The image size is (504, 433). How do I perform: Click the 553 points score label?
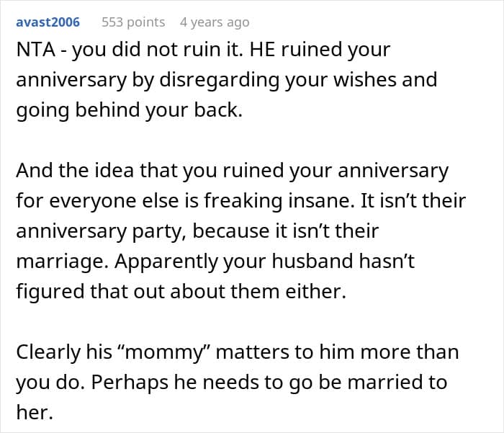coord(133,22)
